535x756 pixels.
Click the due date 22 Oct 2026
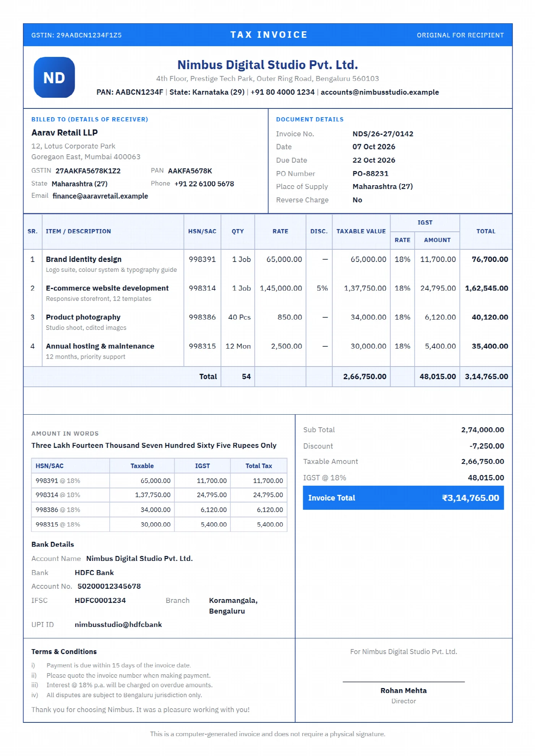[374, 160]
